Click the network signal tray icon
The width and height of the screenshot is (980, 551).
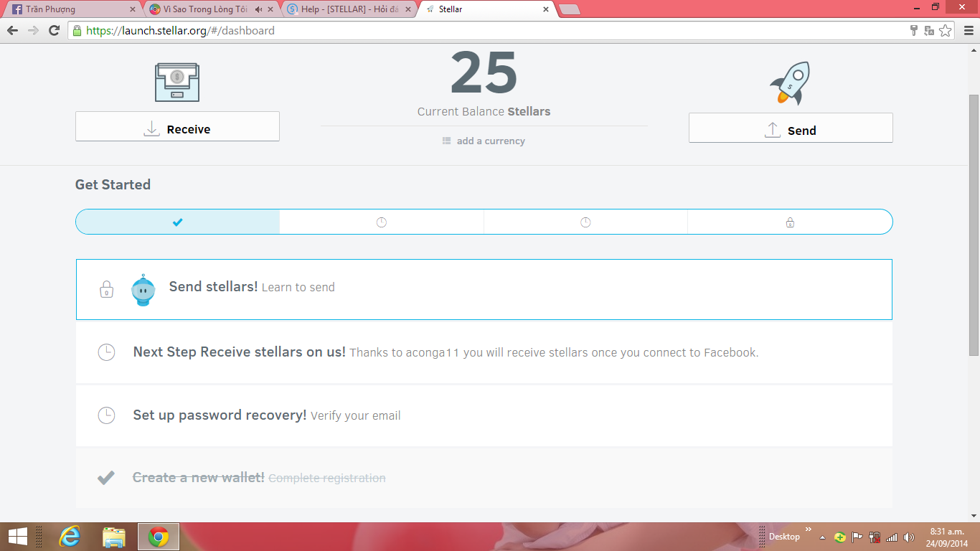pos(892,537)
